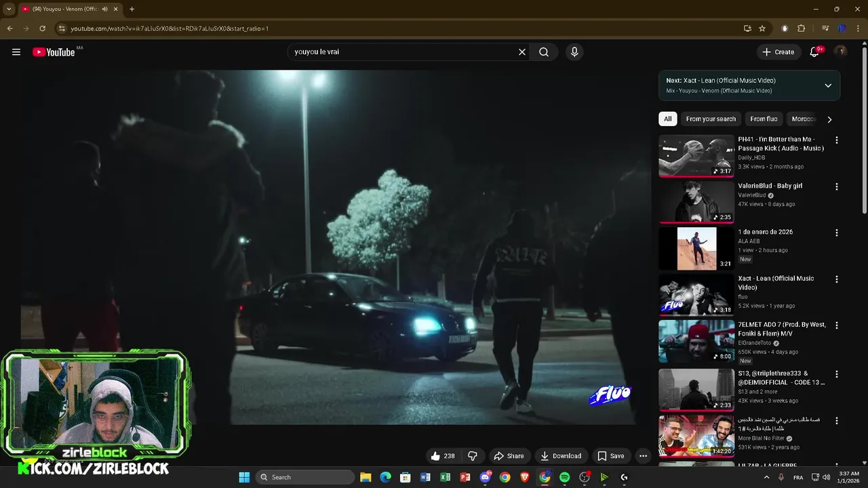This screenshot has width=868, height=488.
Task: Open Discord from taskbar
Action: click(x=485, y=477)
